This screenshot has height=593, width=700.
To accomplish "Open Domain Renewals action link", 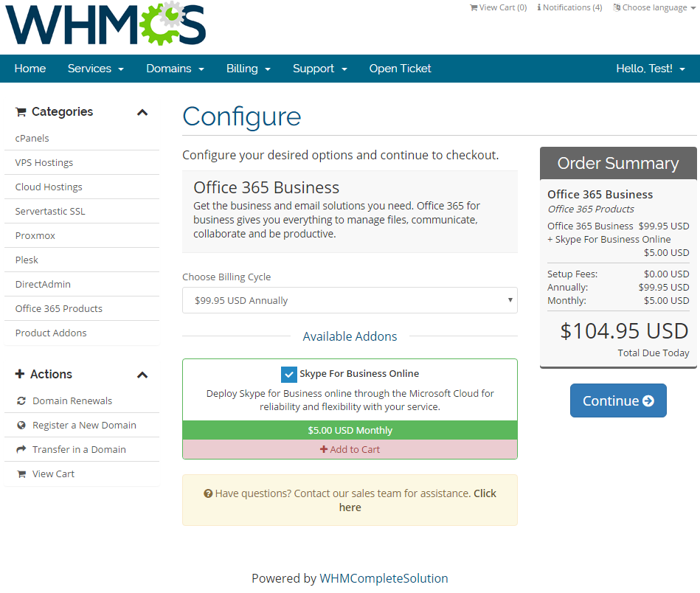I will click(x=82, y=400).
